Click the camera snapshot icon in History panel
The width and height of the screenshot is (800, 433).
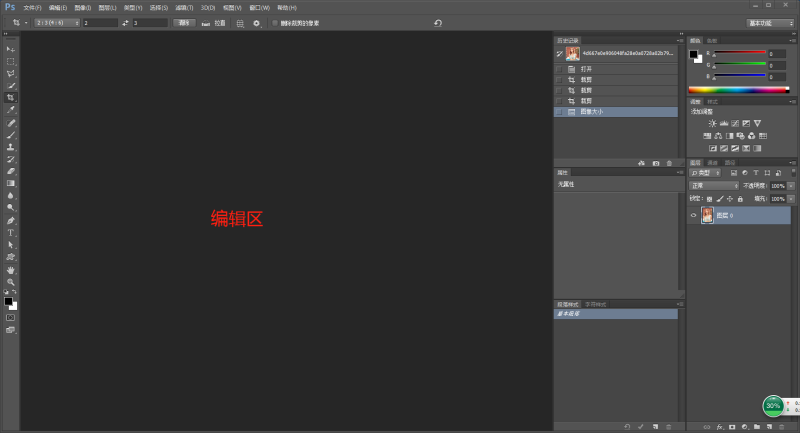pyautogui.click(x=656, y=162)
